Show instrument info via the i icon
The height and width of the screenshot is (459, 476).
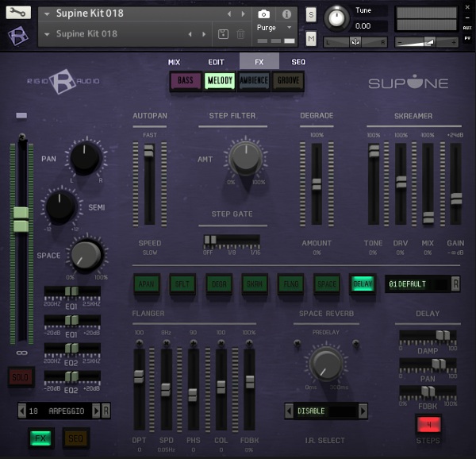click(x=286, y=14)
